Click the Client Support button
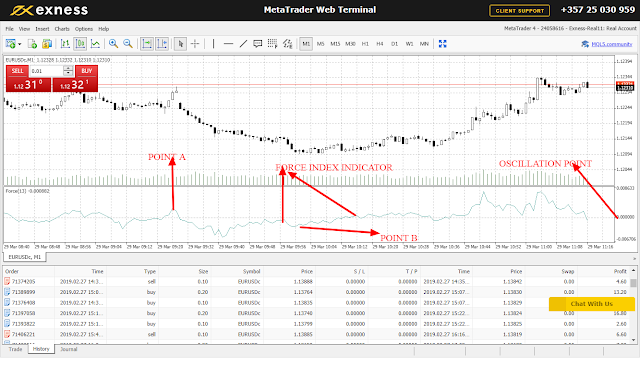Screen dimensions: 640x368 [x=519, y=11]
